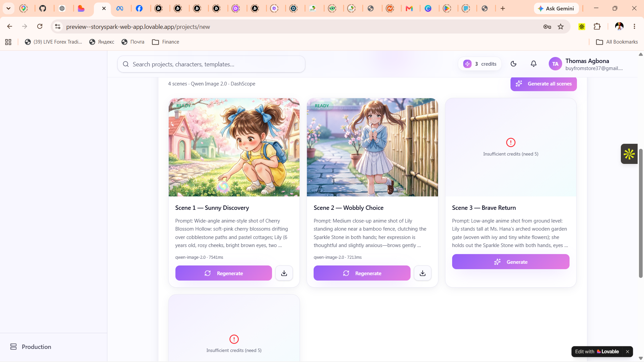The width and height of the screenshot is (644, 362).
Task: Generate Scene 3 Brave Return
Action: pos(511,262)
